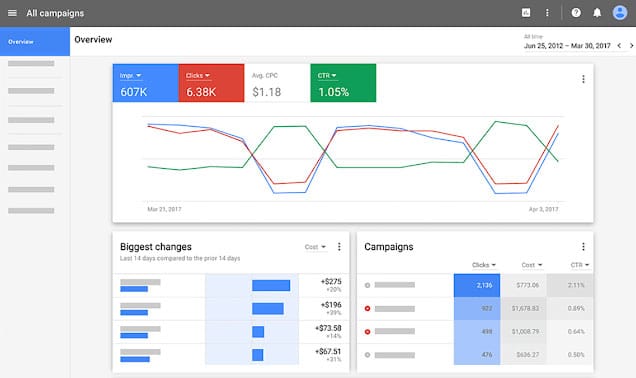Open Clicks column dropdown in Campaigns table
Image resolution: width=636 pixels, height=378 pixels.
pyautogui.click(x=484, y=265)
